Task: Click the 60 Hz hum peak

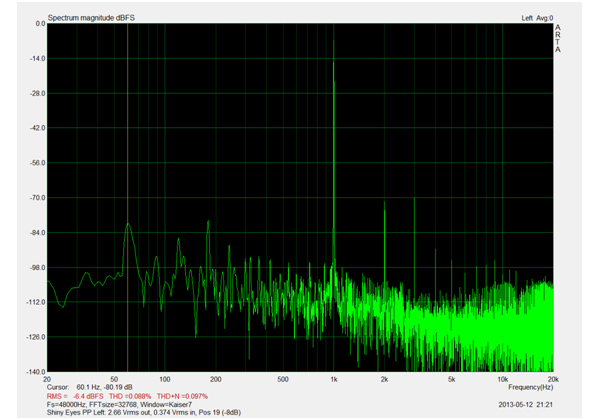Action: (x=128, y=227)
